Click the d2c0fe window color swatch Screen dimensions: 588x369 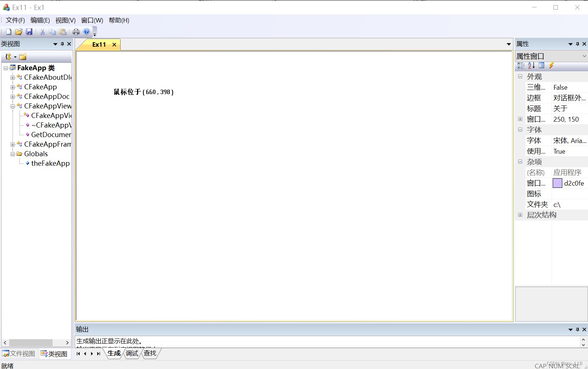(x=557, y=183)
